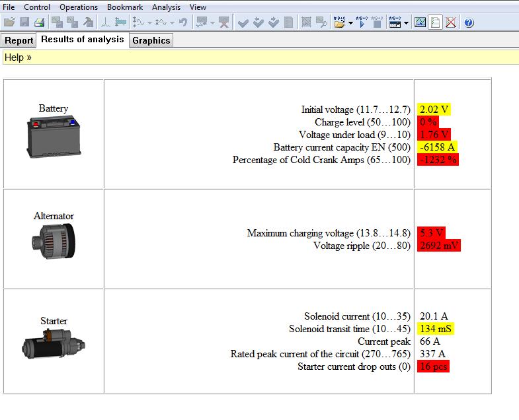Click the red 16 pcs drop outs value
Viewport: 519px width, 420px height.
tap(433, 367)
